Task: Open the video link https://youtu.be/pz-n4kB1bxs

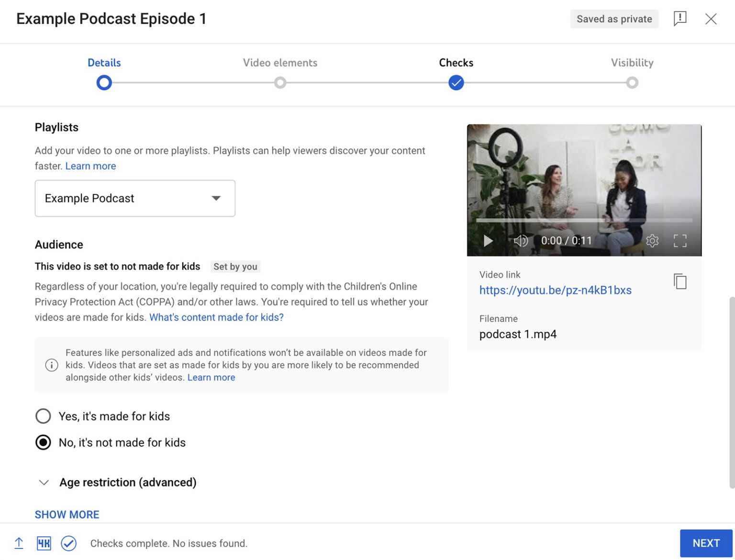Action: (555, 290)
